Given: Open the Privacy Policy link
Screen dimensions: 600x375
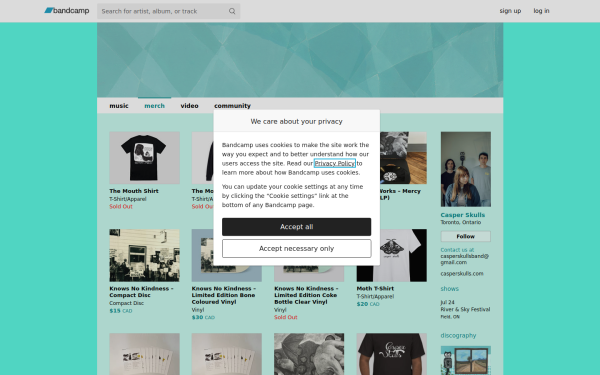Looking at the screenshot, I should tap(334, 163).
